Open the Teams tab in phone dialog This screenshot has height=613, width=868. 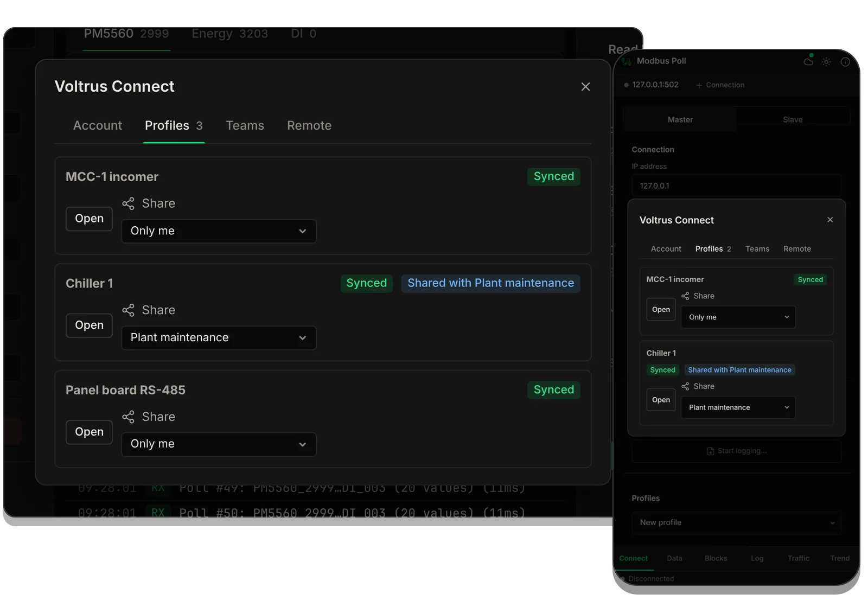tap(757, 249)
